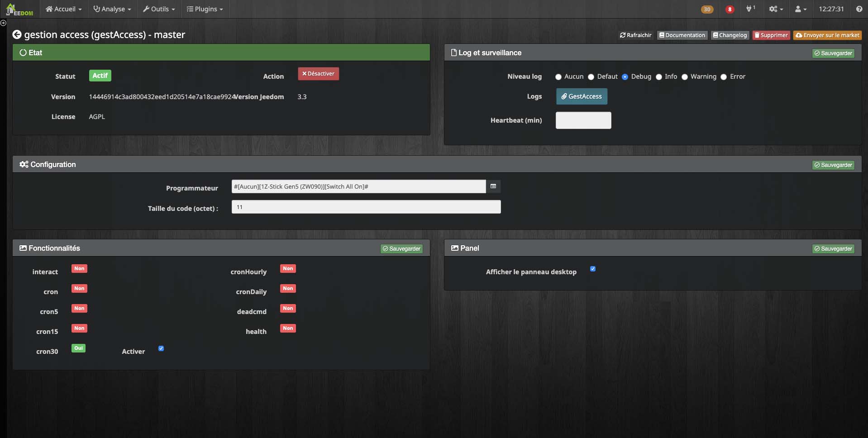Click the red Supprimer button

(x=771, y=35)
